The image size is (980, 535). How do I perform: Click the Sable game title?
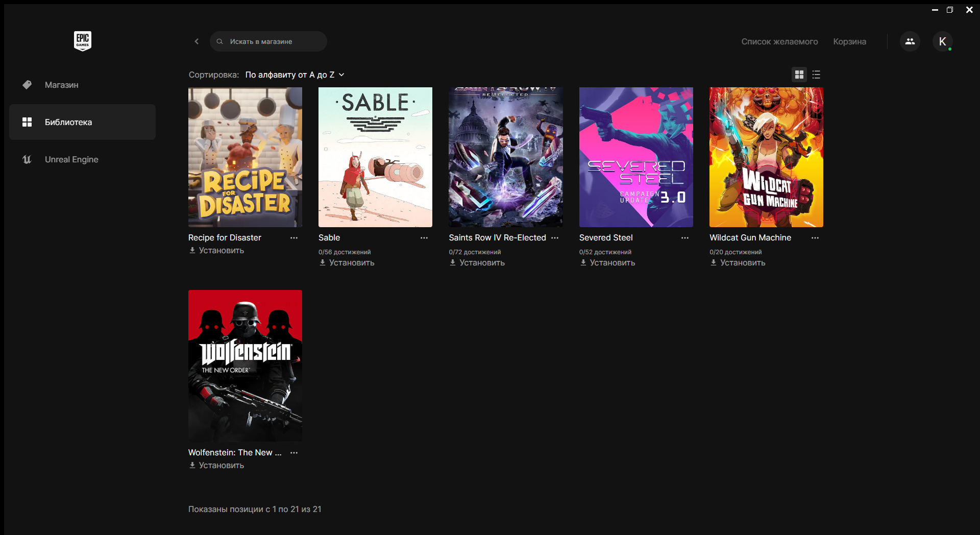[329, 237]
